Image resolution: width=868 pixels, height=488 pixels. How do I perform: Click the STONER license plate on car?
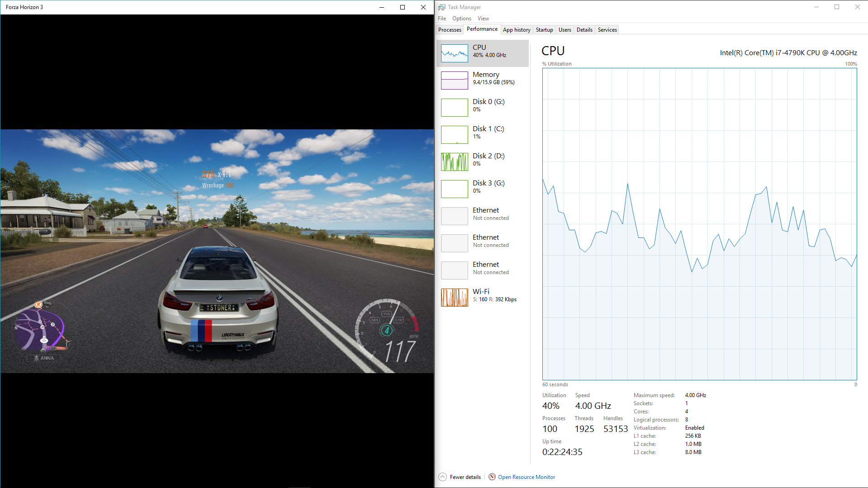click(219, 308)
